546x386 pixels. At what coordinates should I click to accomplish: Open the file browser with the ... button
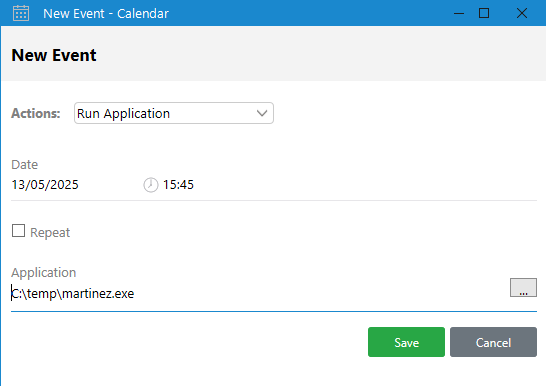pyautogui.click(x=523, y=287)
